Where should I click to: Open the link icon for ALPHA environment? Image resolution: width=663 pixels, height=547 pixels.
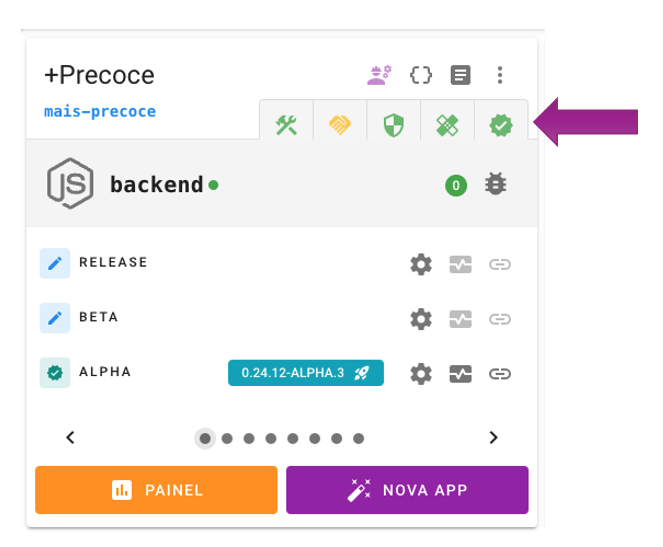pyautogui.click(x=500, y=374)
